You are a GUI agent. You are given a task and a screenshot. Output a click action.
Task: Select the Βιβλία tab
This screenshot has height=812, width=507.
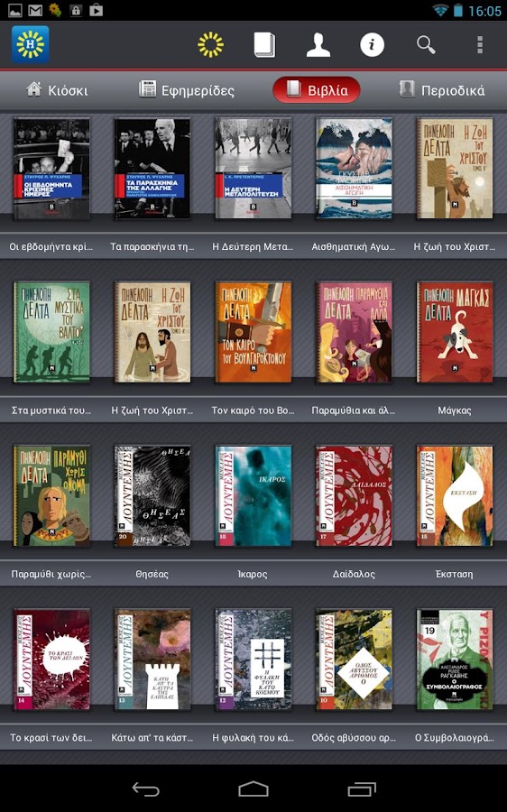click(317, 90)
